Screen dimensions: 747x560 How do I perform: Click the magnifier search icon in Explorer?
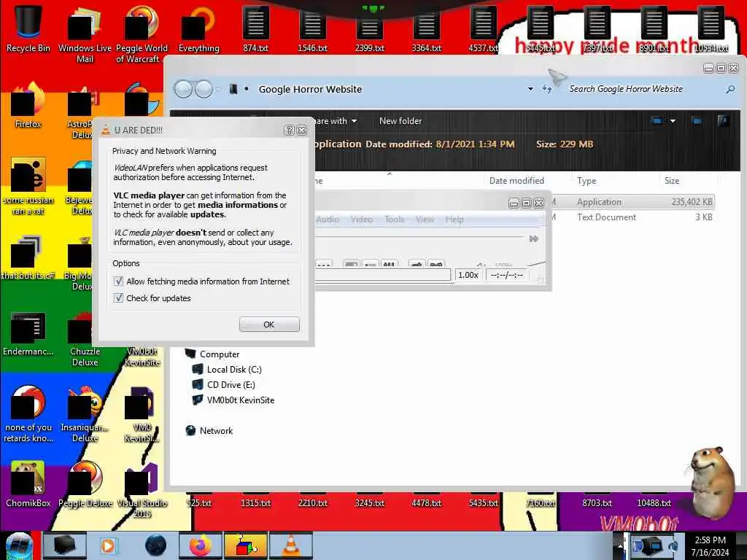tap(729, 89)
